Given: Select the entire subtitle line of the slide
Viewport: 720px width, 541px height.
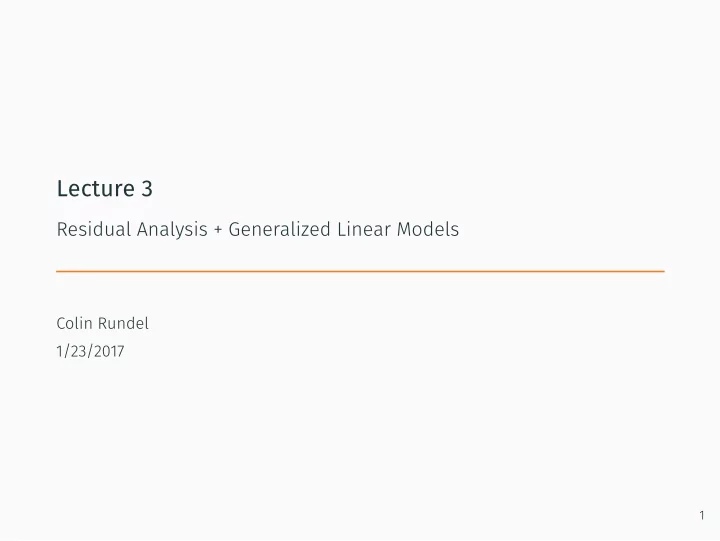Looking at the screenshot, I should 258,230.
